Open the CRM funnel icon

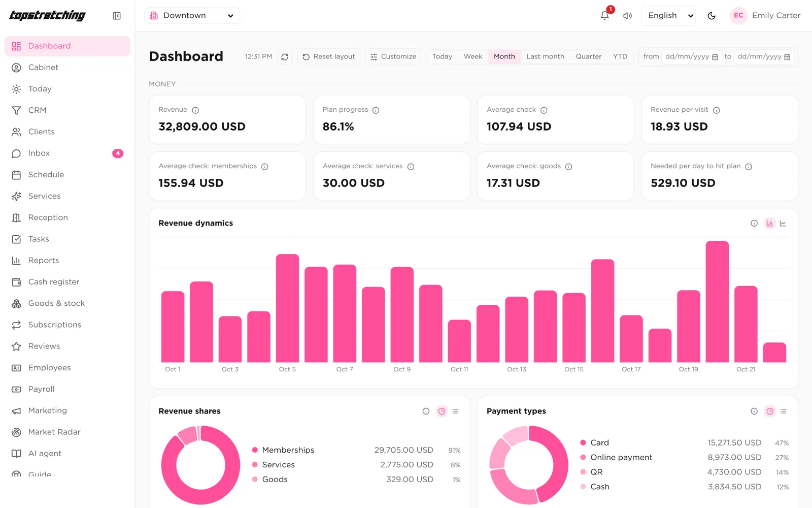coord(16,110)
